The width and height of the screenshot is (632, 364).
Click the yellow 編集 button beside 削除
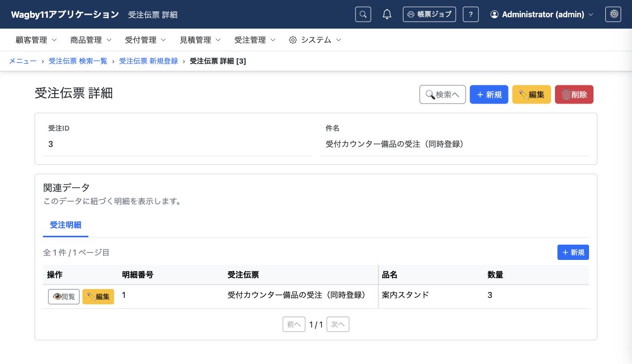coord(532,95)
